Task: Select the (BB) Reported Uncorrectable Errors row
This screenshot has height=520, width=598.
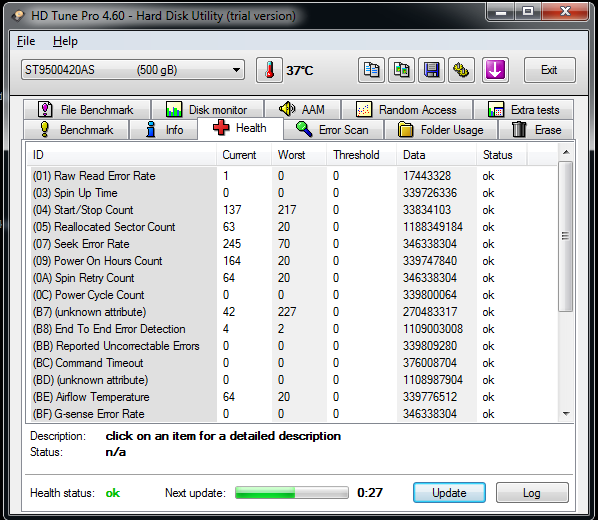Action: pyautogui.click(x=292, y=346)
